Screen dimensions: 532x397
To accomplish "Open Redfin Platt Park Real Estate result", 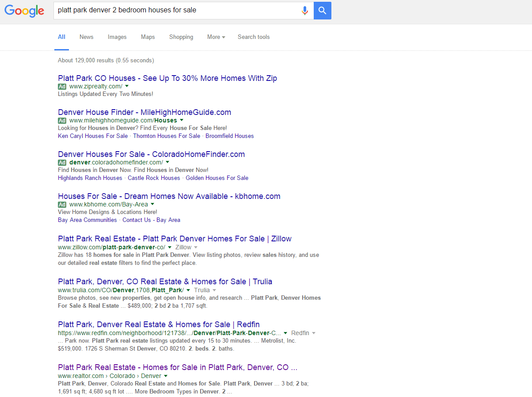I will 159,324.
